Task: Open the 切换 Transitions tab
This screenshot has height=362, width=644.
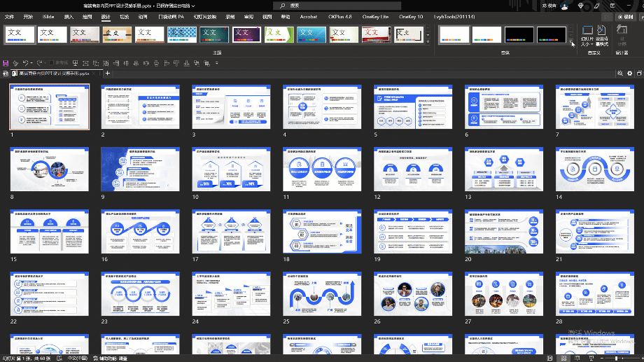Action: point(124,17)
